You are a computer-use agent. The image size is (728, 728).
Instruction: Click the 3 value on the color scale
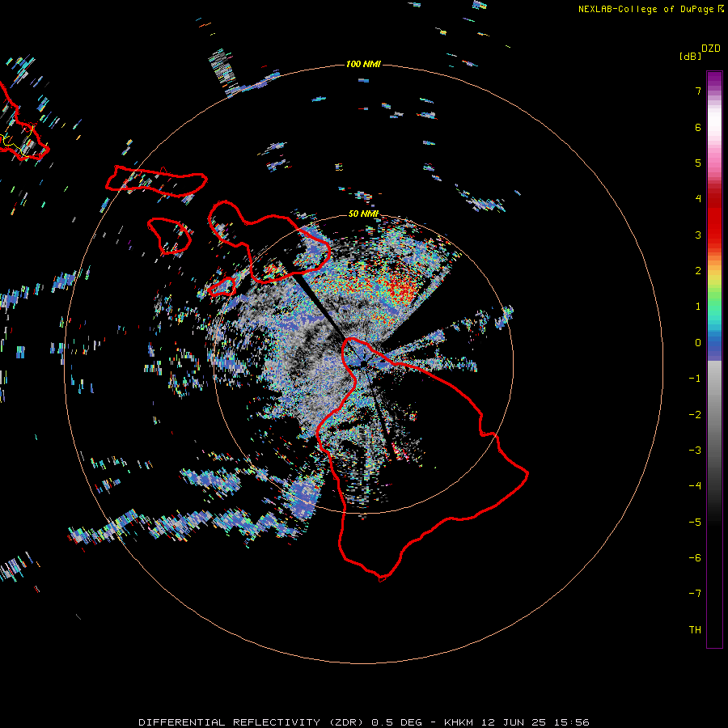[698, 235]
